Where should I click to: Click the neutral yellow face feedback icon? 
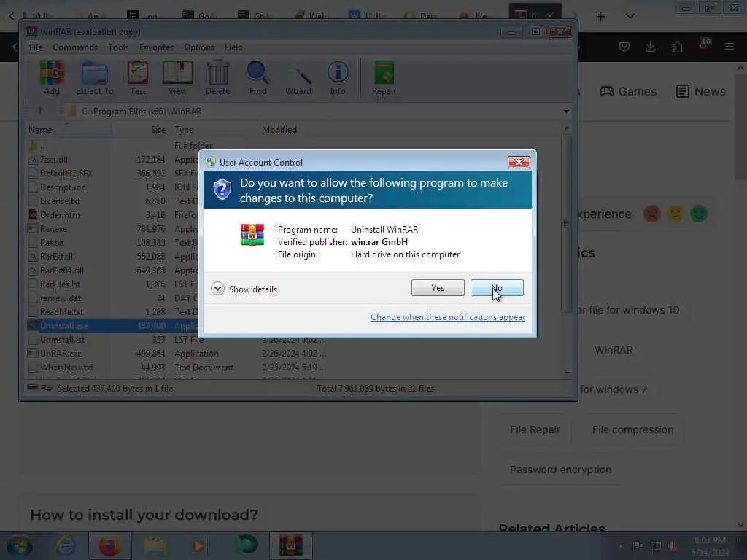[x=676, y=214]
